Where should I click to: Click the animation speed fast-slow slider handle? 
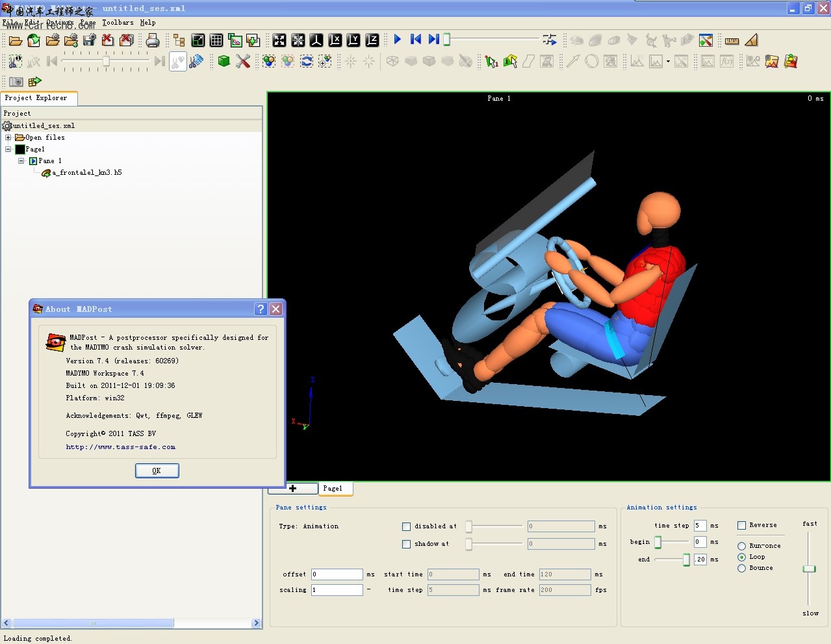(x=809, y=569)
